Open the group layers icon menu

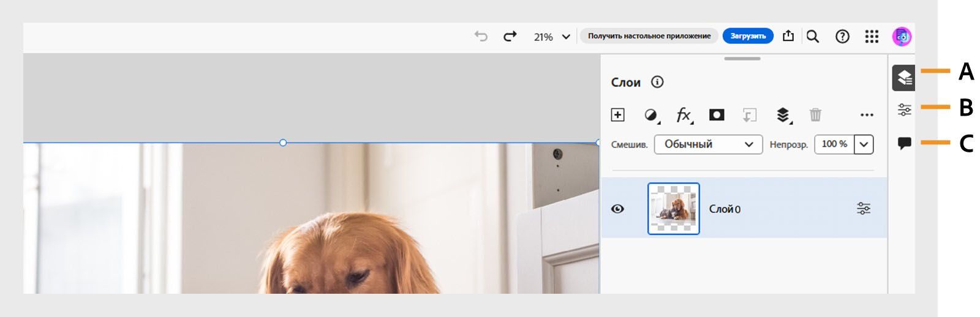coord(783,115)
